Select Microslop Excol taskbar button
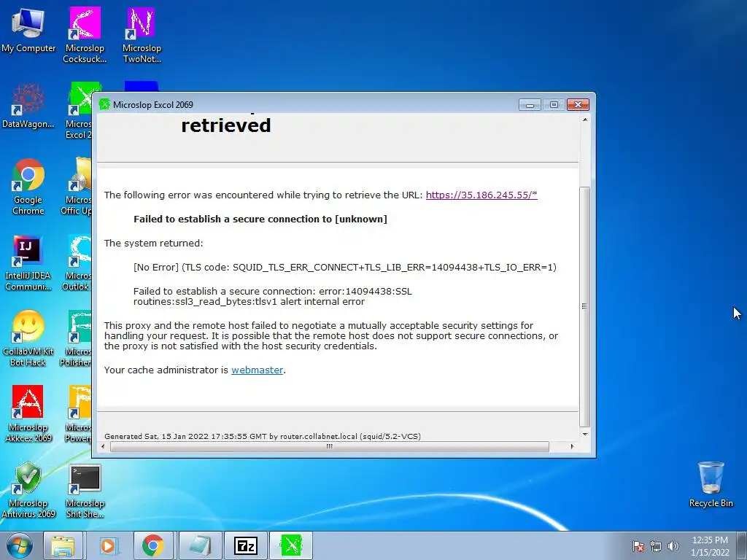The image size is (747, 560). [x=291, y=545]
